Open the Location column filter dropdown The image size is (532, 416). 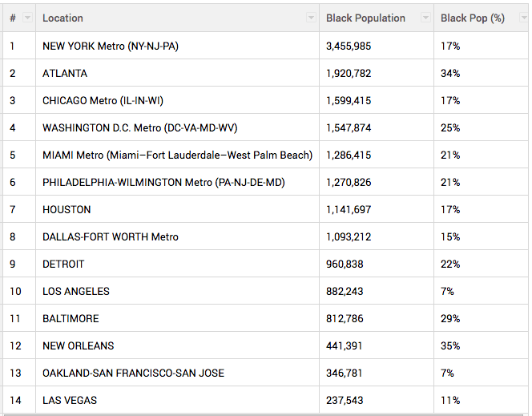[x=311, y=18]
